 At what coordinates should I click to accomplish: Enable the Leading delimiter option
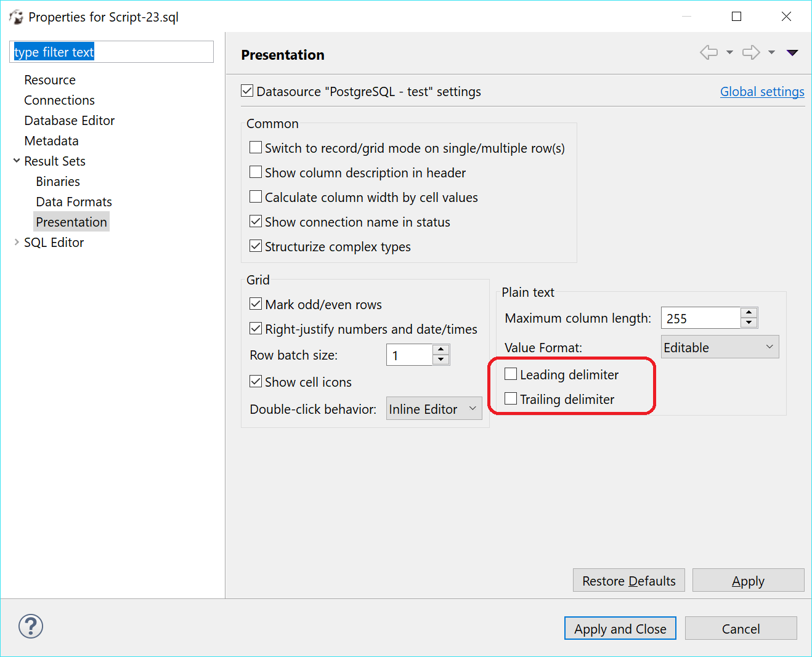coord(510,373)
